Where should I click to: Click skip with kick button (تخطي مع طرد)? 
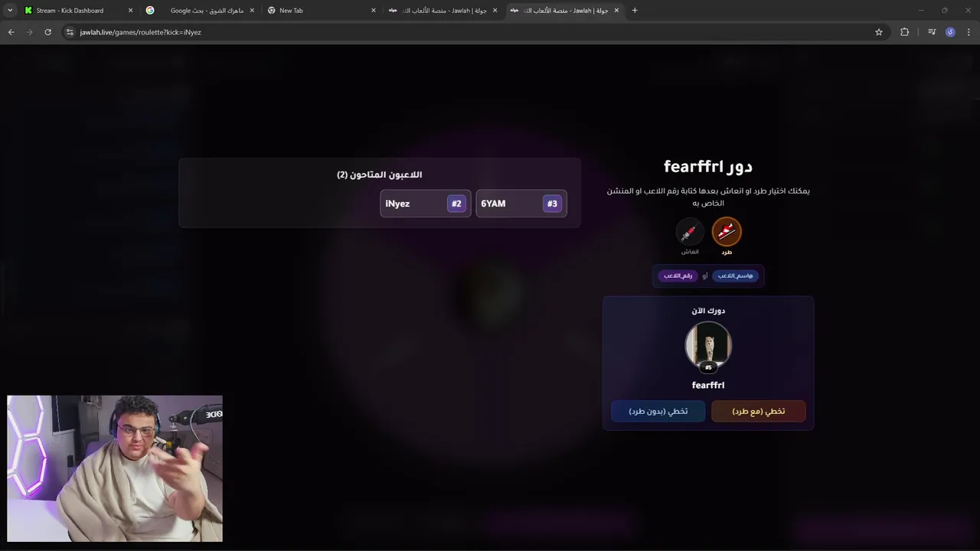pyautogui.click(x=758, y=411)
